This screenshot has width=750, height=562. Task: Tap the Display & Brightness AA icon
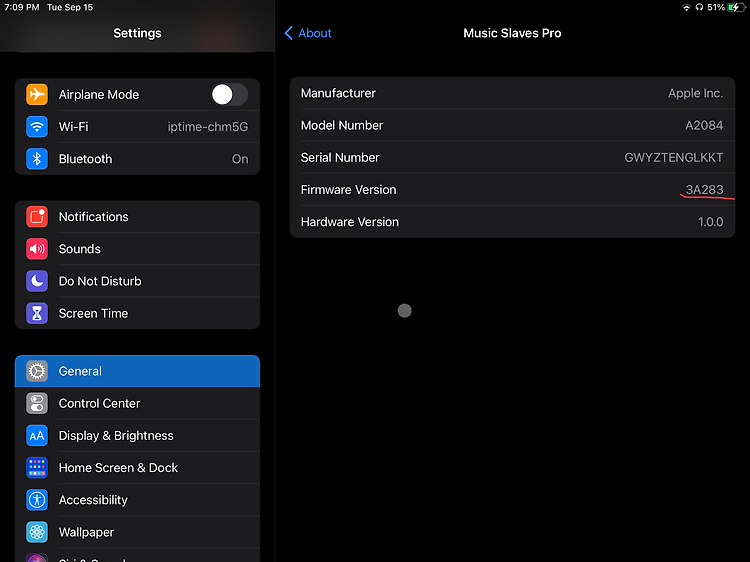pos(37,436)
